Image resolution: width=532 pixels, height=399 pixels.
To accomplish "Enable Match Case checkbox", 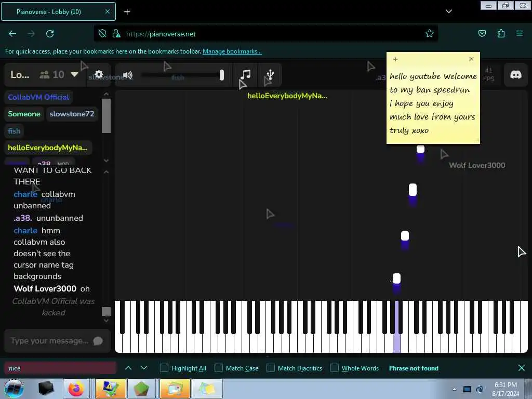I will click(x=219, y=368).
